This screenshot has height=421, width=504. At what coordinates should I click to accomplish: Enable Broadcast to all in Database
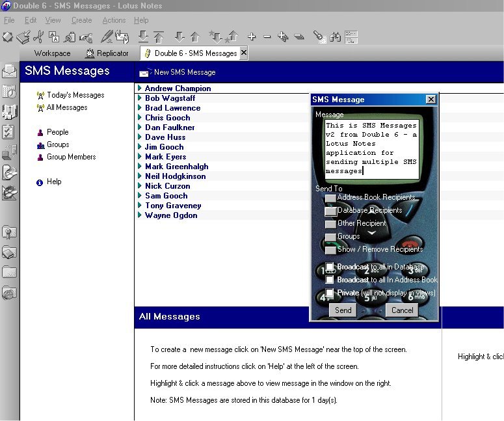[x=330, y=267]
